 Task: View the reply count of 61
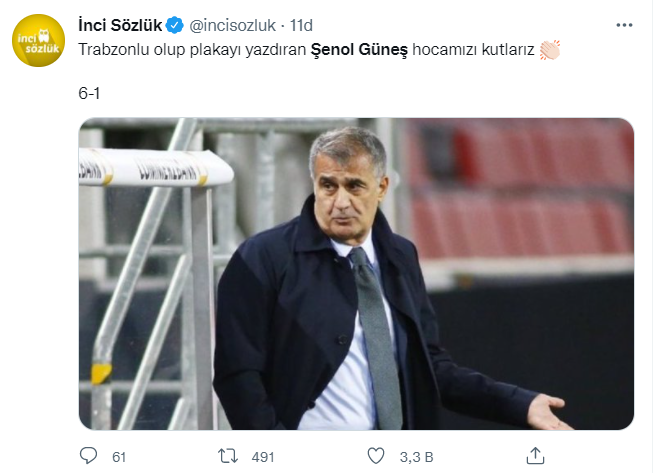(119, 457)
